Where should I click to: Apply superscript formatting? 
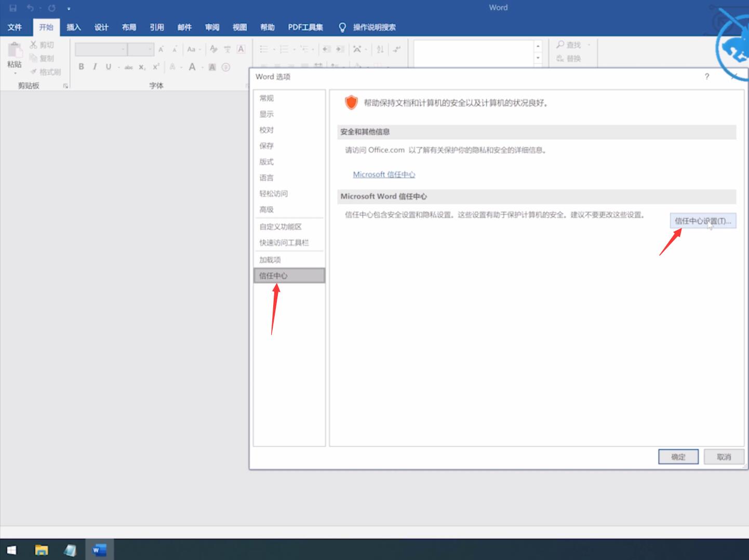click(x=156, y=67)
